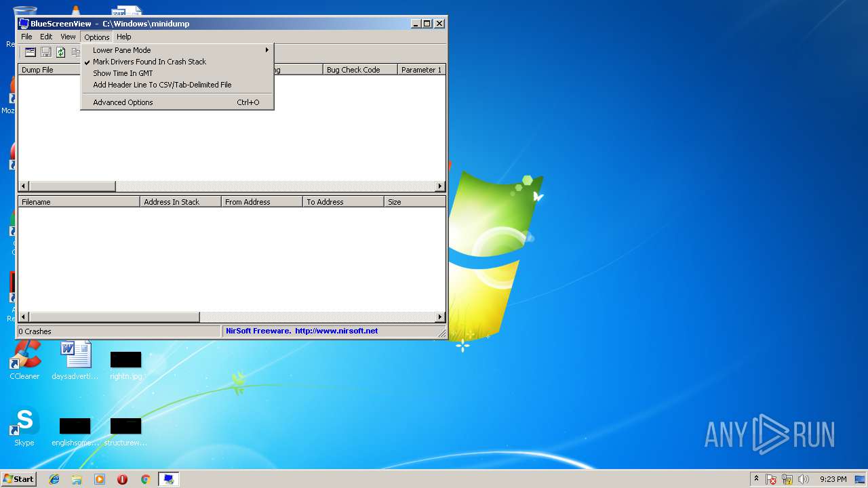
Task: Open Advanced Options from the menu
Action: [178, 102]
